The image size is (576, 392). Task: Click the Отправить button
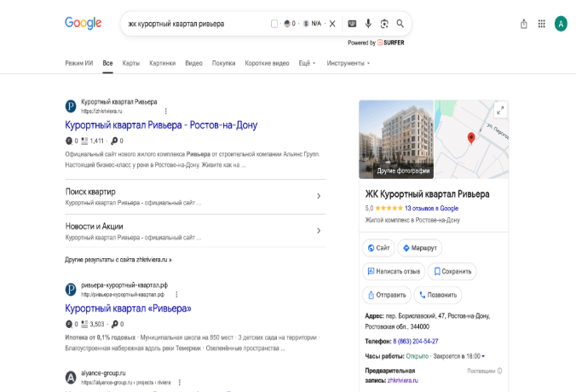[x=387, y=295]
